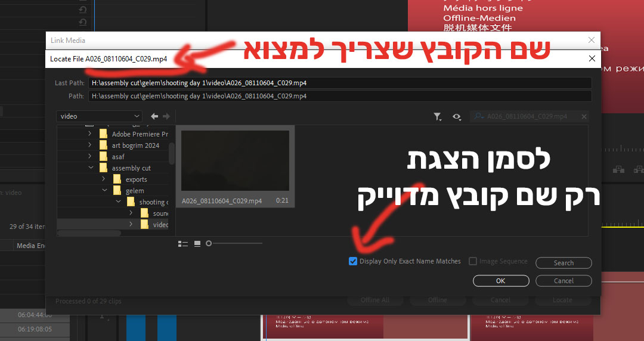
Task: Switch to list view icon
Action: click(x=183, y=243)
